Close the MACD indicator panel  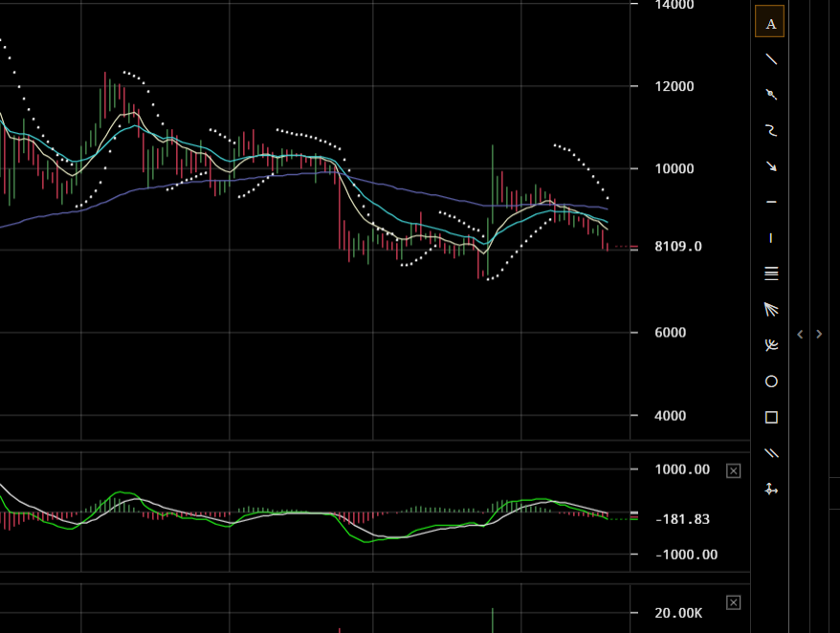[x=734, y=470]
